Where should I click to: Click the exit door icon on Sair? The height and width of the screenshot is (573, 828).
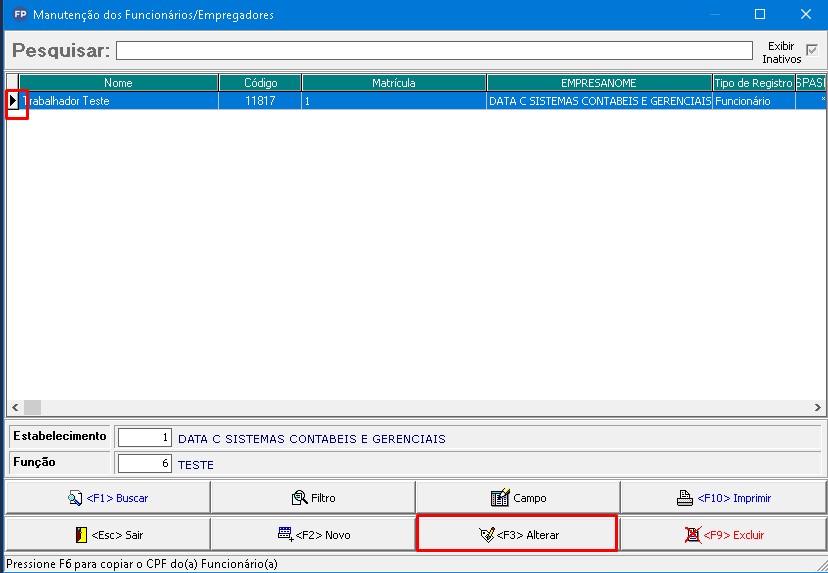coord(81,535)
